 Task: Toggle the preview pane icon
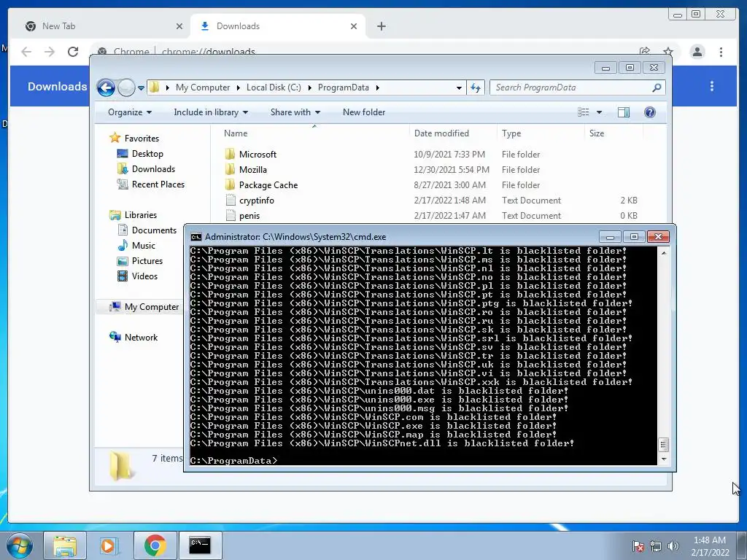point(624,112)
